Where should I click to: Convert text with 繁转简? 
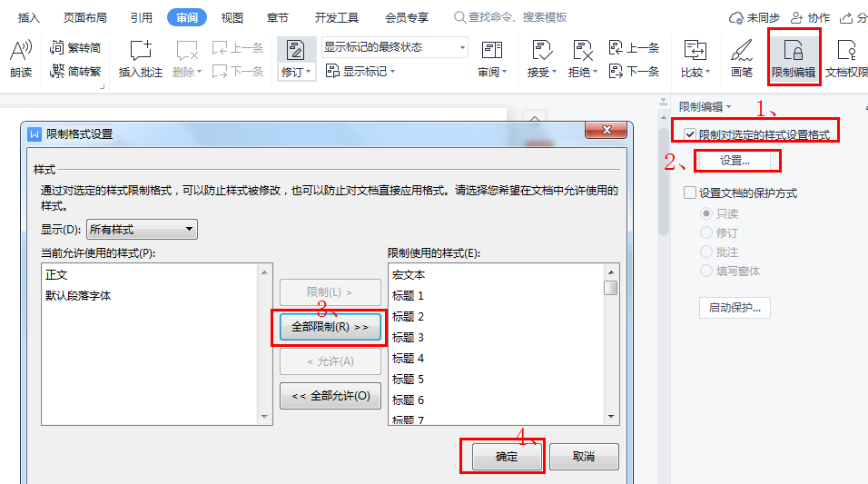75,47
